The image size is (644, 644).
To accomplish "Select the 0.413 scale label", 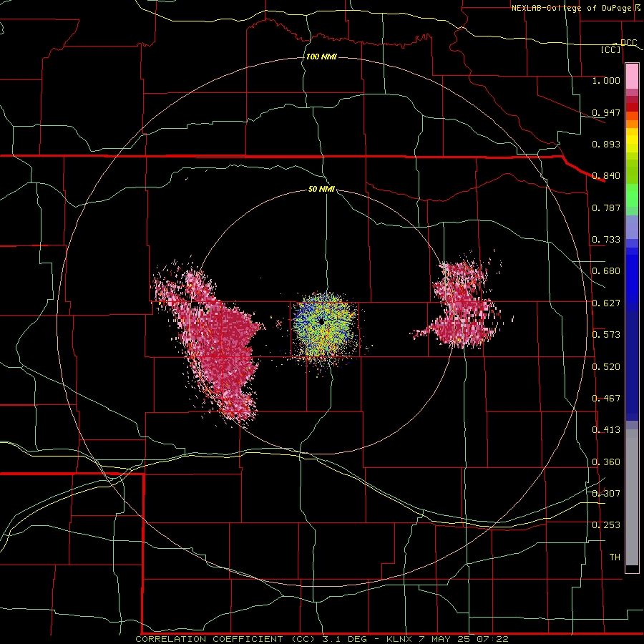I will (606, 430).
